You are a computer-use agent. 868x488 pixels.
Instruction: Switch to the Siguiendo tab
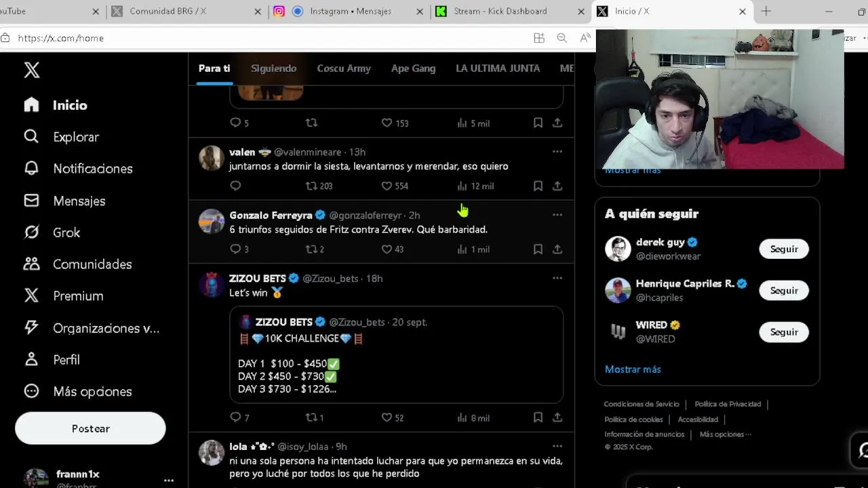click(x=273, y=68)
